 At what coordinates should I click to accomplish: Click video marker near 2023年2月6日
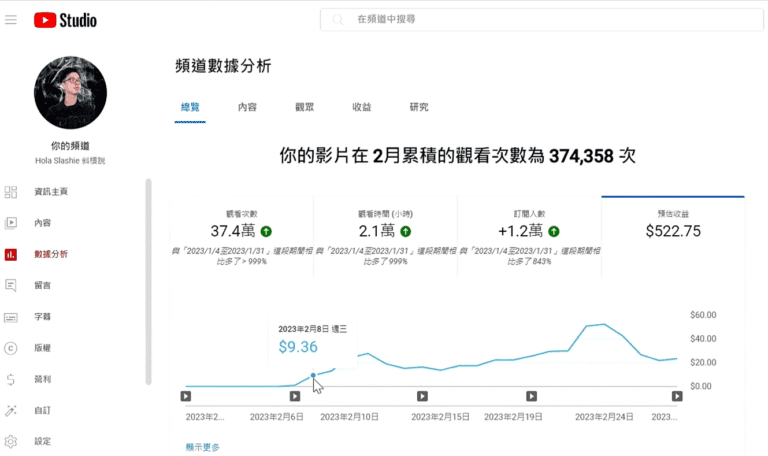pyautogui.click(x=295, y=396)
